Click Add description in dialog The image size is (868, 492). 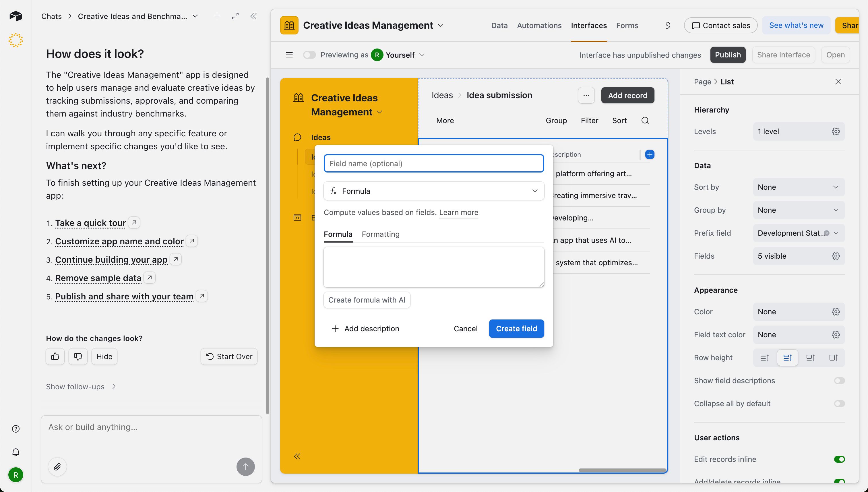pos(365,328)
